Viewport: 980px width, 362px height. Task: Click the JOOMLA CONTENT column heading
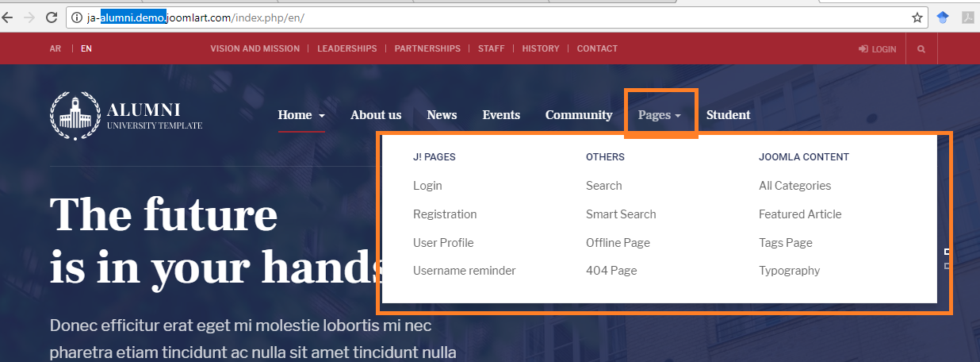tap(804, 157)
